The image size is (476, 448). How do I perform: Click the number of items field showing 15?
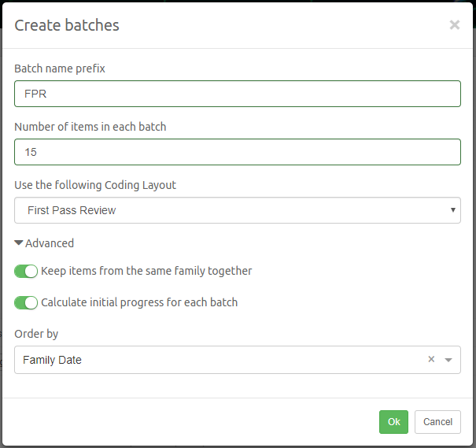pos(237,152)
